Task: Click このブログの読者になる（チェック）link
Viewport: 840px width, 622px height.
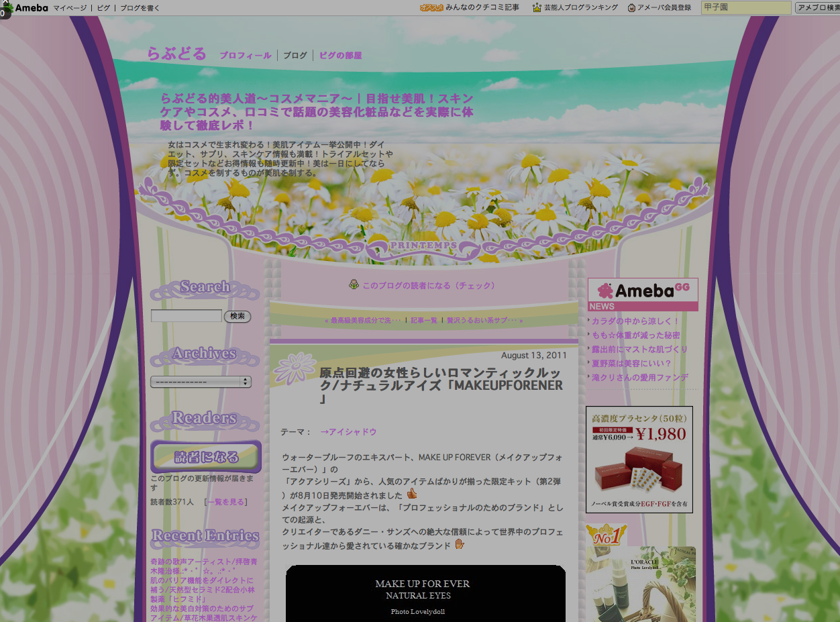Action: pyautogui.click(x=429, y=285)
